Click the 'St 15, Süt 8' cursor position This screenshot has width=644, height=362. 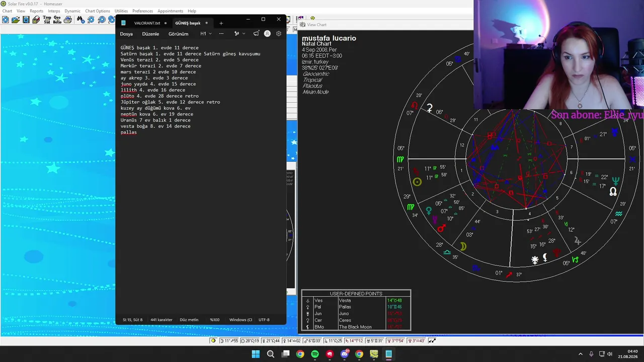click(x=133, y=320)
